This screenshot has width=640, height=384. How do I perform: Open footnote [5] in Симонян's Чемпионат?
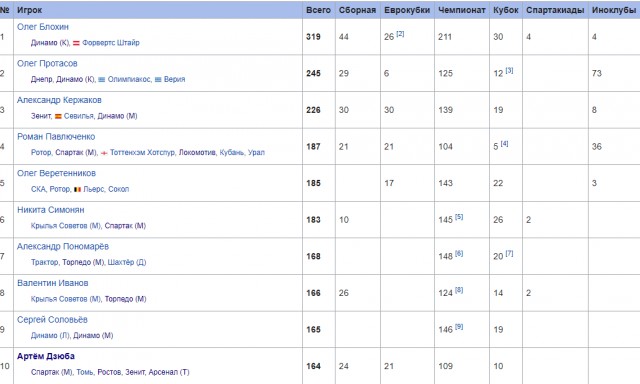pos(459,217)
